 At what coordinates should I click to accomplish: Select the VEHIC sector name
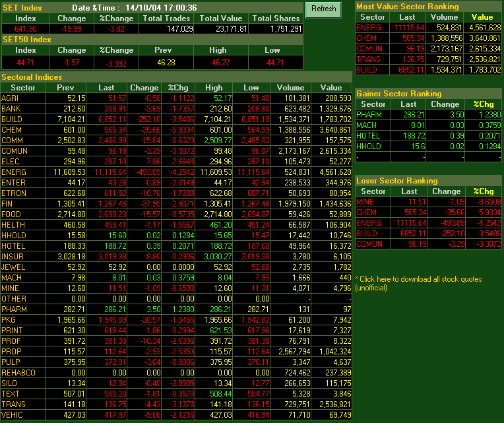click(x=13, y=415)
